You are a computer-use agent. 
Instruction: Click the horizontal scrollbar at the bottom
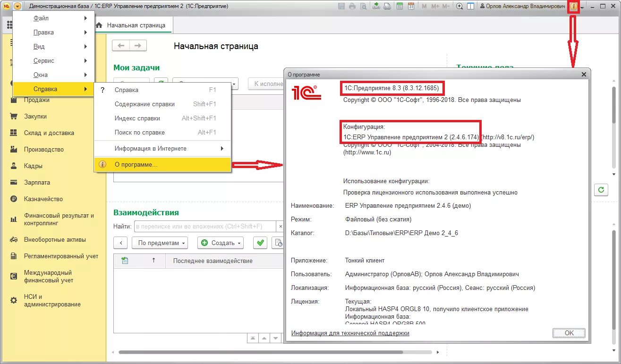click(x=261, y=352)
